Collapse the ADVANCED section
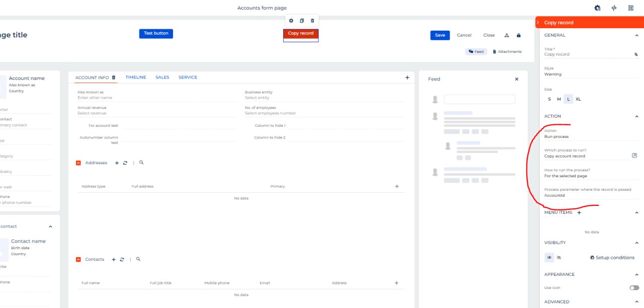The width and height of the screenshot is (644, 308). click(x=636, y=302)
